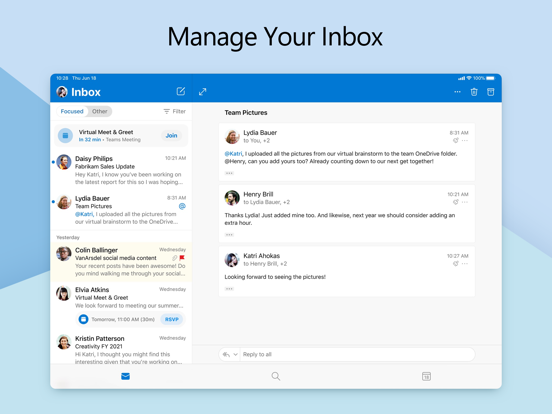
Task: Click the reaction icon on Katri Ahokas's message
Action: (456, 264)
